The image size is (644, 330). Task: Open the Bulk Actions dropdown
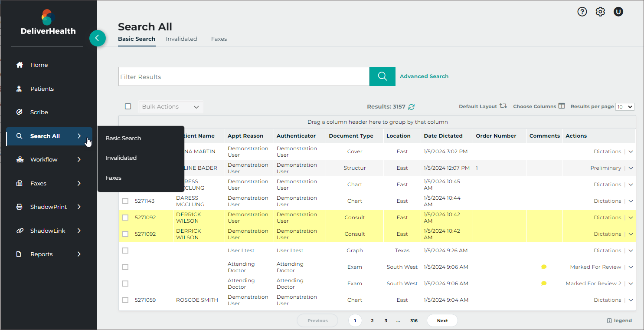point(170,107)
